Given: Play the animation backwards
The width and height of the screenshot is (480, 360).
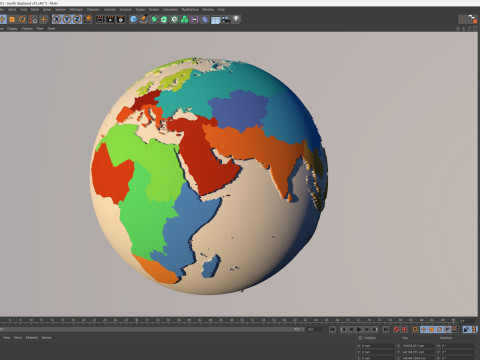Looking at the screenshot, I should coord(351,329).
